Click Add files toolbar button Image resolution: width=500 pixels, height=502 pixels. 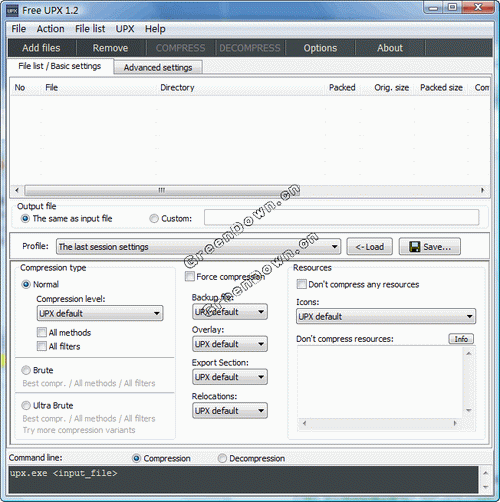(41, 48)
